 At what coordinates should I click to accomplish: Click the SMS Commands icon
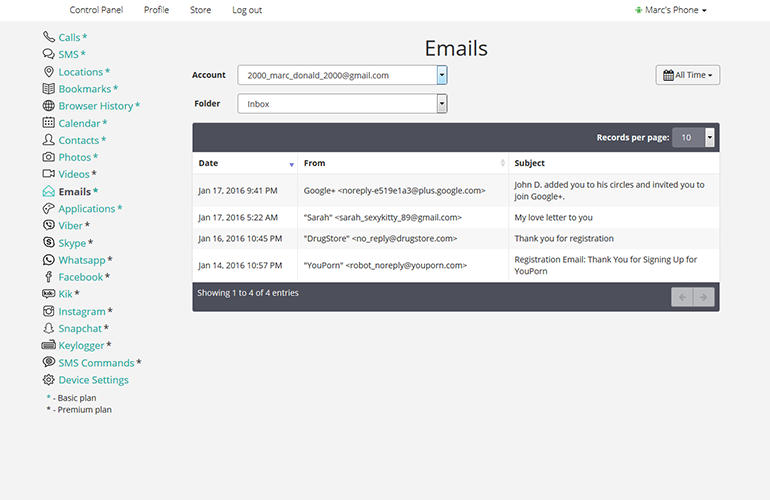coord(49,362)
